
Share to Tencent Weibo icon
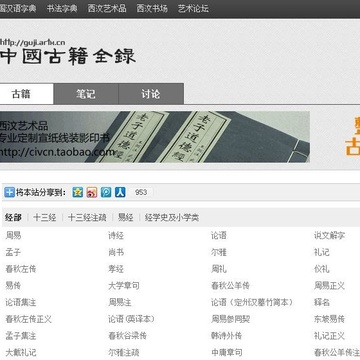[106, 192]
